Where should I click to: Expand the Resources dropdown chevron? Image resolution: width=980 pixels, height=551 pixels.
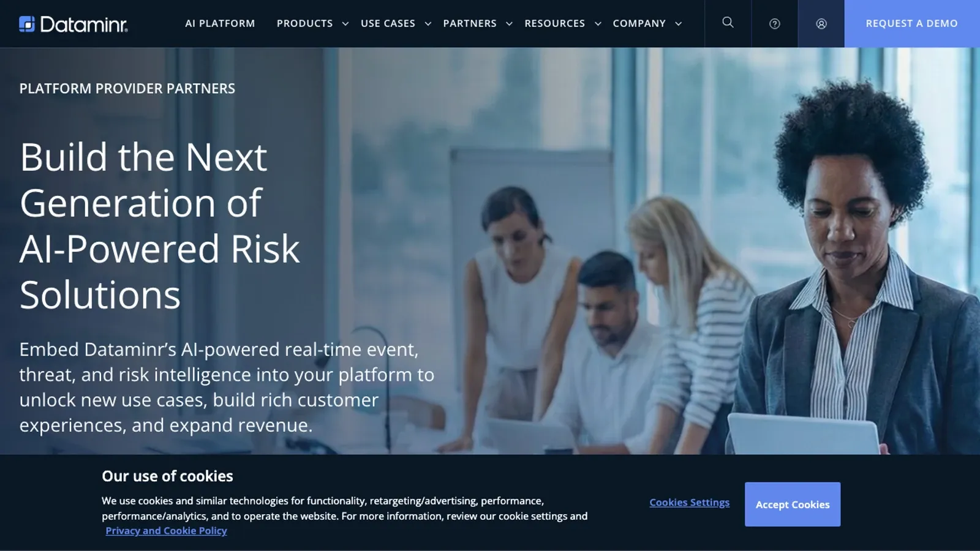pyautogui.click(x=598, y=24)
